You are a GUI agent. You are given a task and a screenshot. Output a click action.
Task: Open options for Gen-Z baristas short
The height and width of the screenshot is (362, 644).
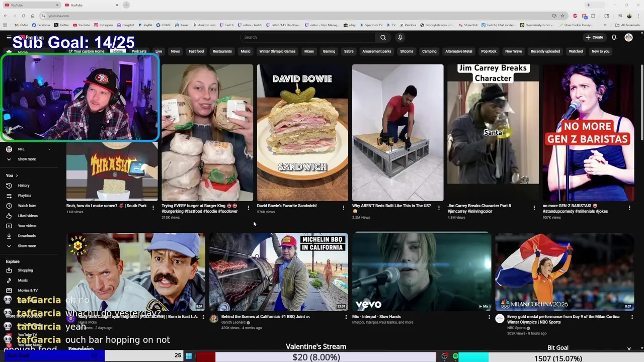(x=629, y=208)
